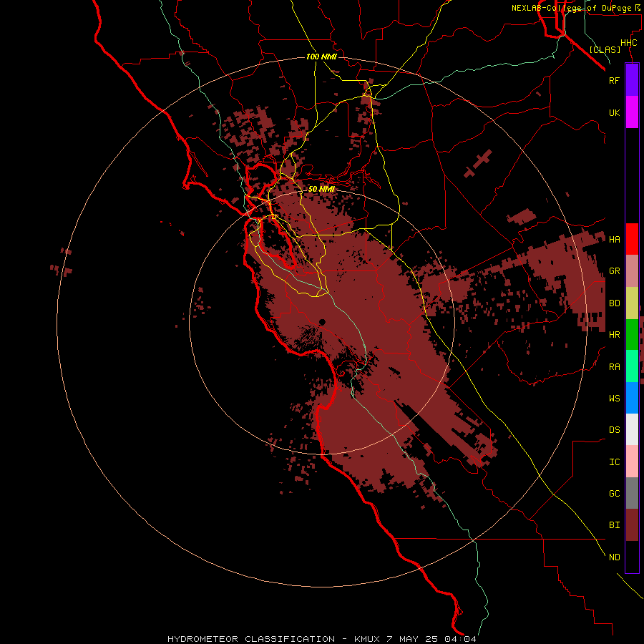Click the white DS legend swatch

click(632, 429)
